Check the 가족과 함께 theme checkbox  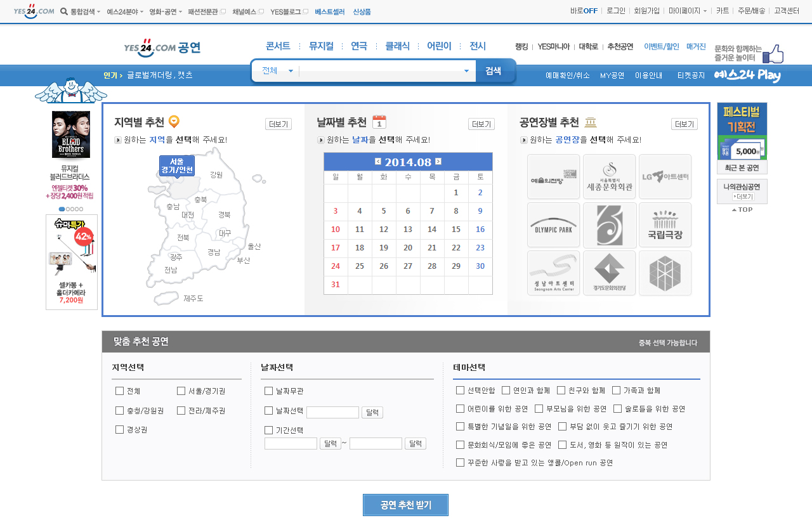point(617,390)
